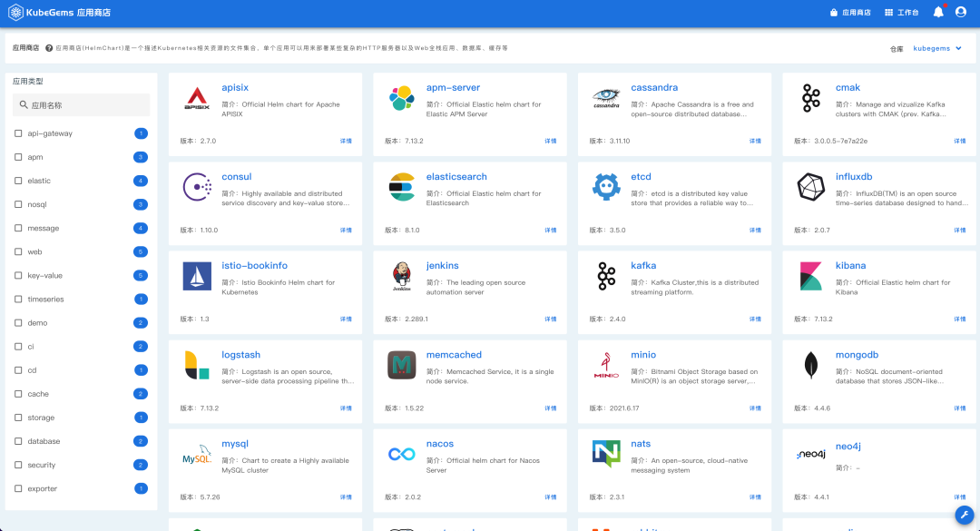Open the nats app title link

pyautogui.click(x=641, y=444)
